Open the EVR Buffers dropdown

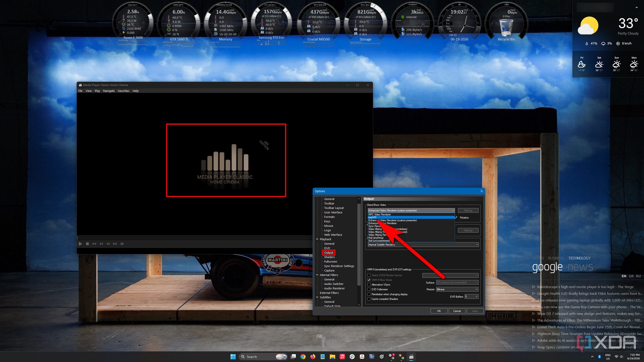(x=472, y=297)
